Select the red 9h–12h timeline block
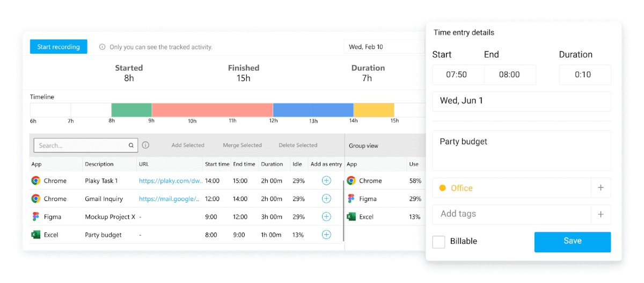This screenshot has width=644, height=283. click(213, 110)
